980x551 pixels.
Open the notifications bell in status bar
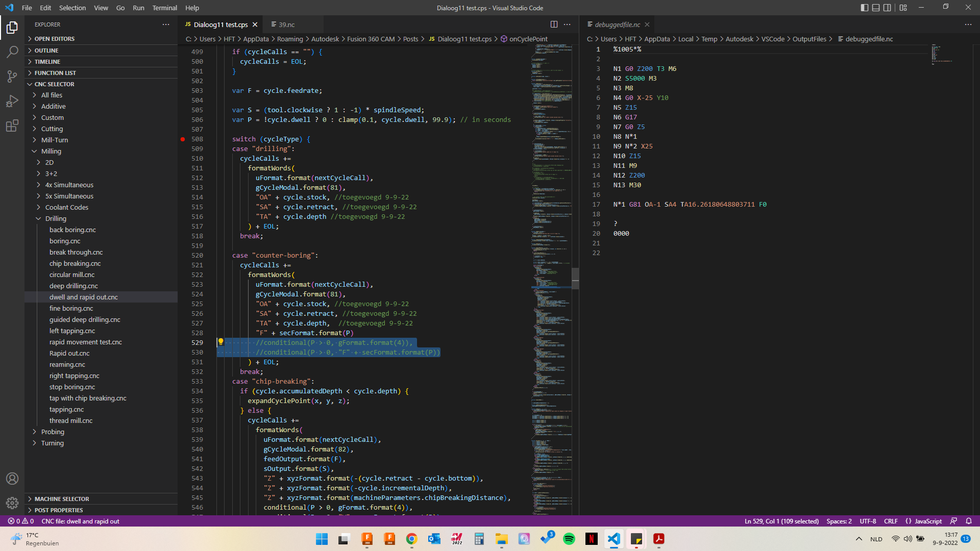969,521
